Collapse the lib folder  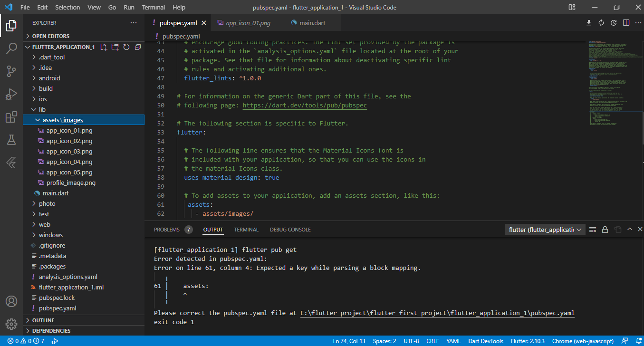84,109
